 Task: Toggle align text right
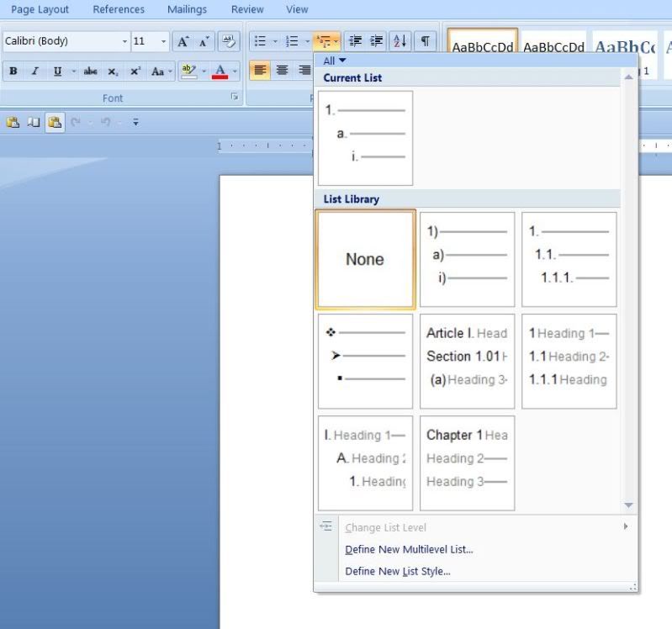[304, 71]
